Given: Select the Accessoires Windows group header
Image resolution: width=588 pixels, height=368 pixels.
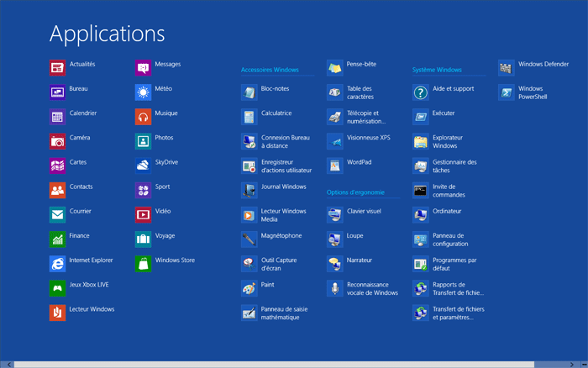Looking at the screenshot, I should coord(270,70).
